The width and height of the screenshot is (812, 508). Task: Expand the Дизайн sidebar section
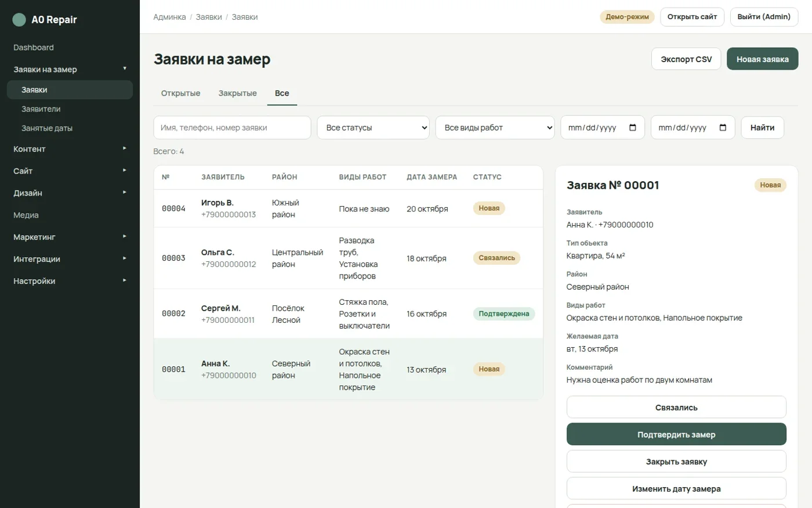pos(70,193)
